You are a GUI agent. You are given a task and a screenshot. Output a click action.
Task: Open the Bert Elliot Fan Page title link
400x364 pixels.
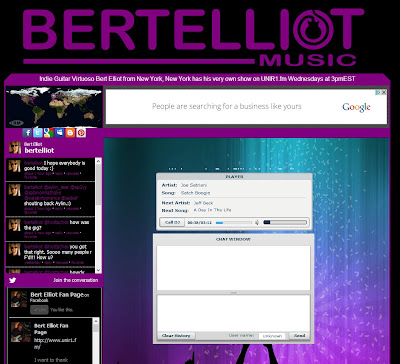point(56,295)
